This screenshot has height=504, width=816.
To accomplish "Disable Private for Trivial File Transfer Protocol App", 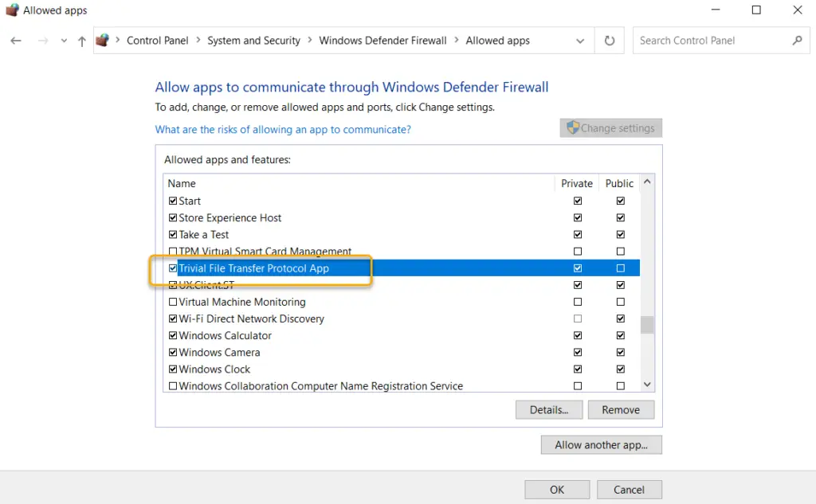I will coord(578,268).
